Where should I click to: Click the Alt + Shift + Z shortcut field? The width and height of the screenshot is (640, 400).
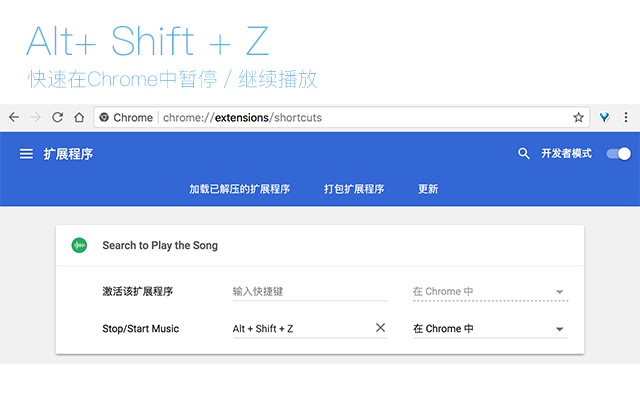[300, 329]
